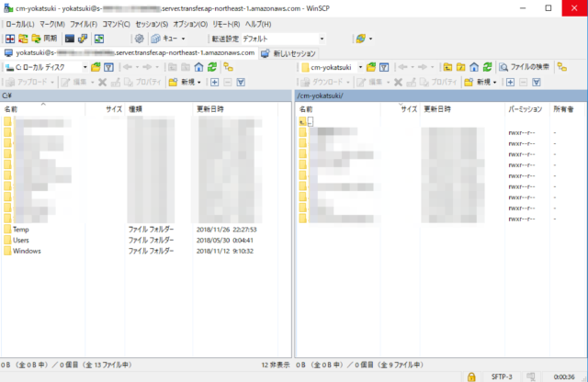The height and width of the screenshot is (382, 588).
Task: Open the ローカル(L) menu
Action: pos(20,25)
